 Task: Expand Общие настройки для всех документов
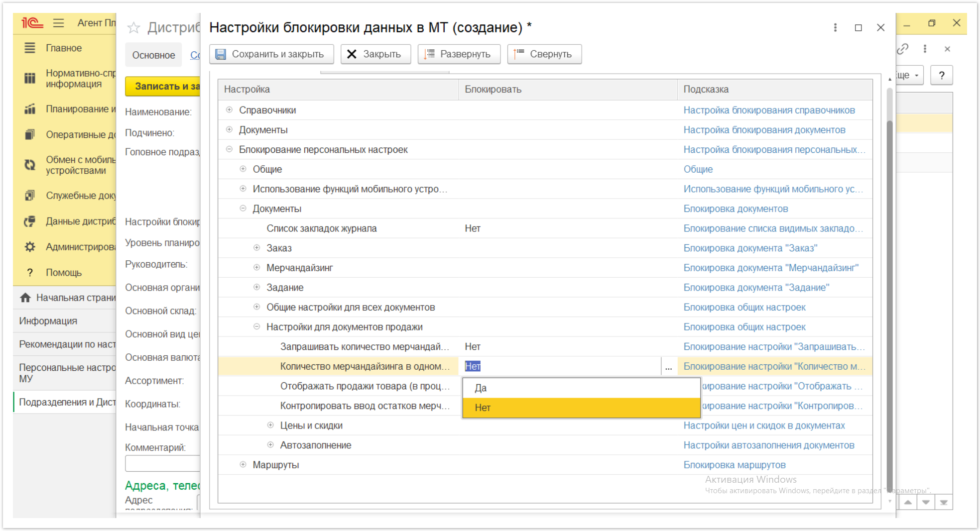coord(257,307)
